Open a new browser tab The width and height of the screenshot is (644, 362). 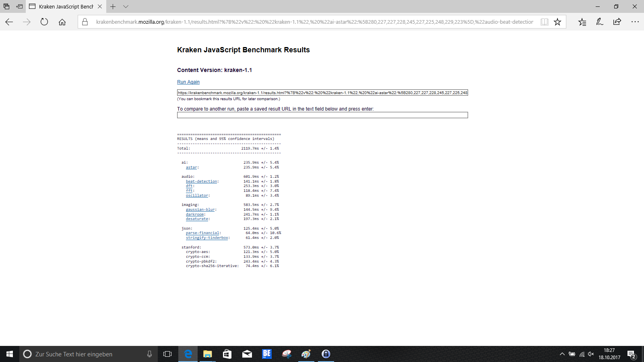tap(113, 6)
